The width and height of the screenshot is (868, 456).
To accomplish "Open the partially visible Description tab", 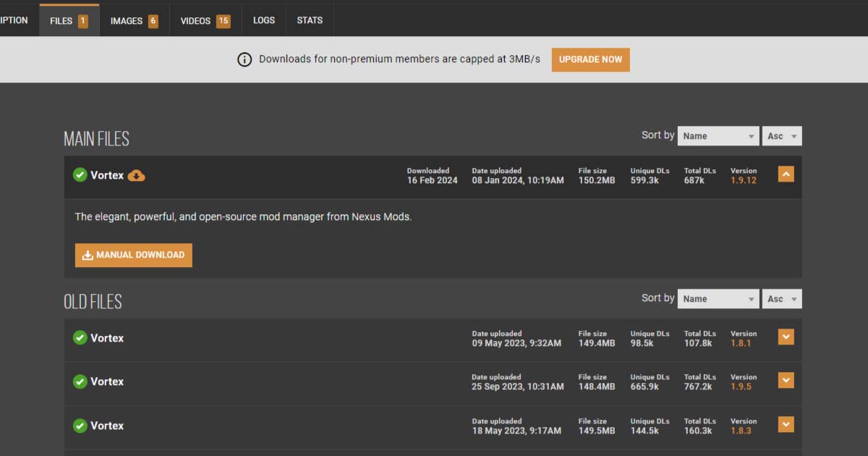I will (16, 20).
